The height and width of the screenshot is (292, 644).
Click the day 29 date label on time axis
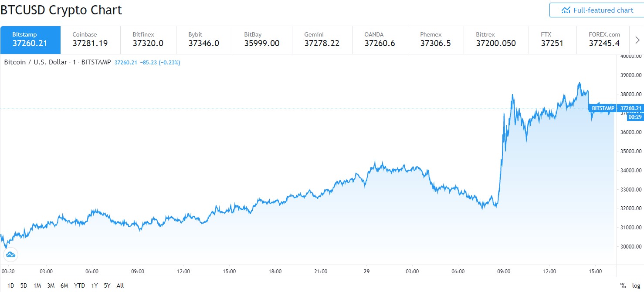click(366, 271)
